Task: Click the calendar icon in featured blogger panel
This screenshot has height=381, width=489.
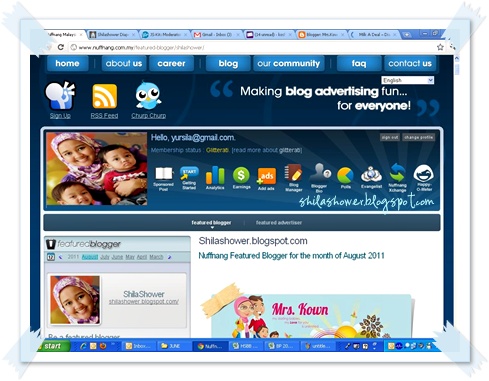Action: [51, 257]
